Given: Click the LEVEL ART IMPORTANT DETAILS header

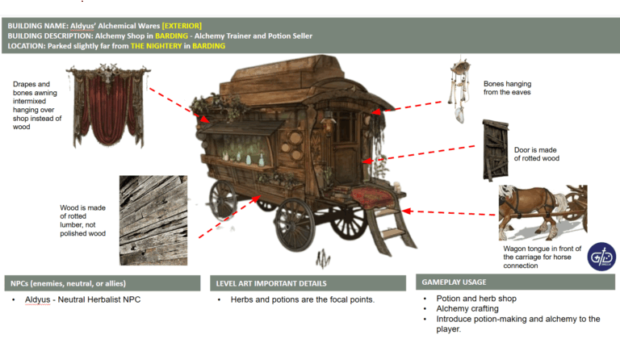Looking at the screenshot, I should coord(308,283).
